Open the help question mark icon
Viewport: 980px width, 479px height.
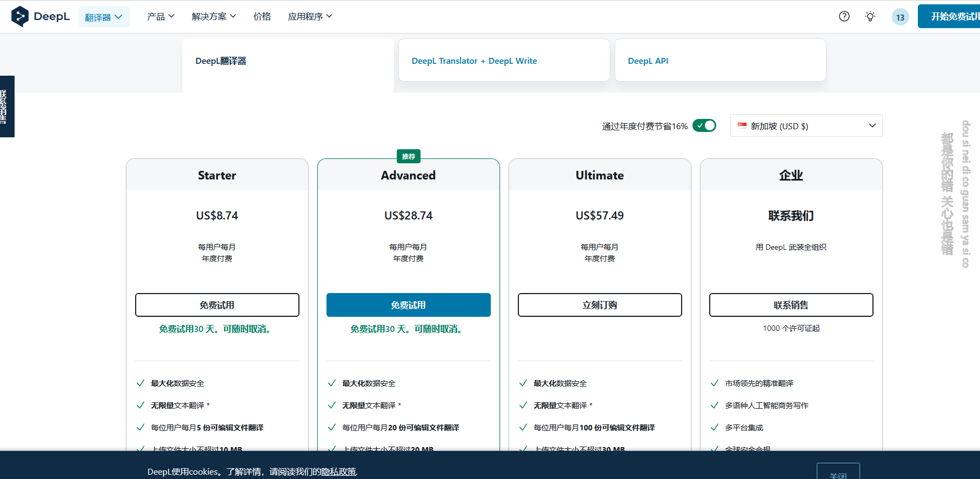(x=844, y=17)
